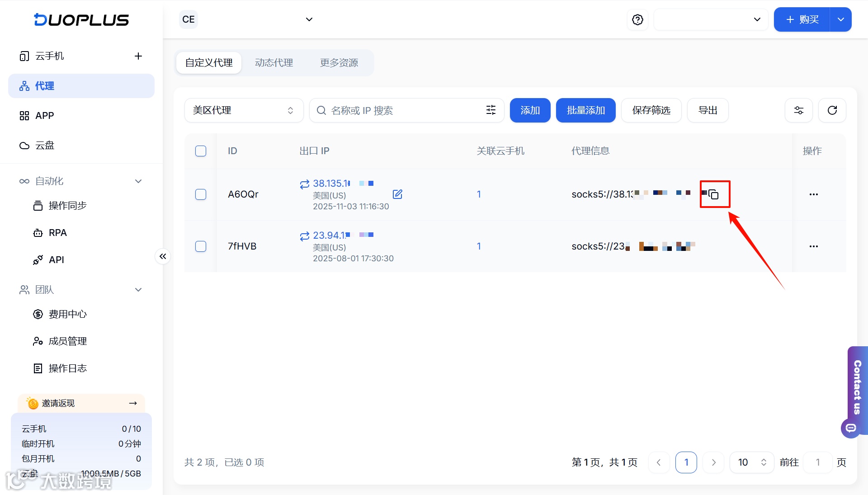Click the 导出 button
Screen dimensions: 868x495
708,110
